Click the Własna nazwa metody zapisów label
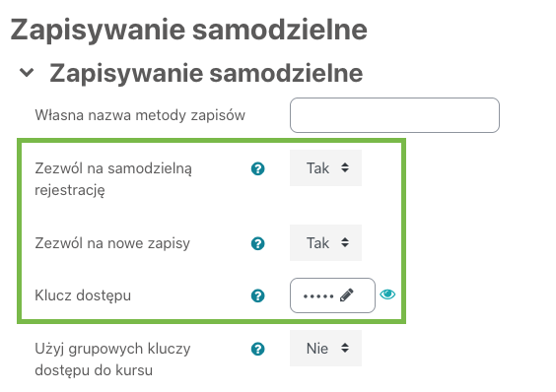The width and height of the screenshot is (556, 392). [x=140, y=115]
